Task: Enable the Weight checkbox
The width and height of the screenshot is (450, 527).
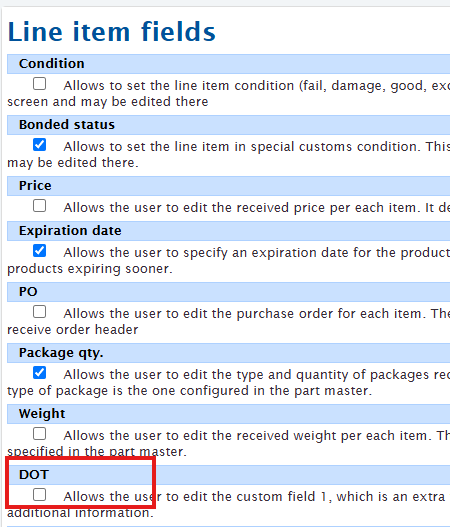Action: pyautogui.click(x=39, y=434)
